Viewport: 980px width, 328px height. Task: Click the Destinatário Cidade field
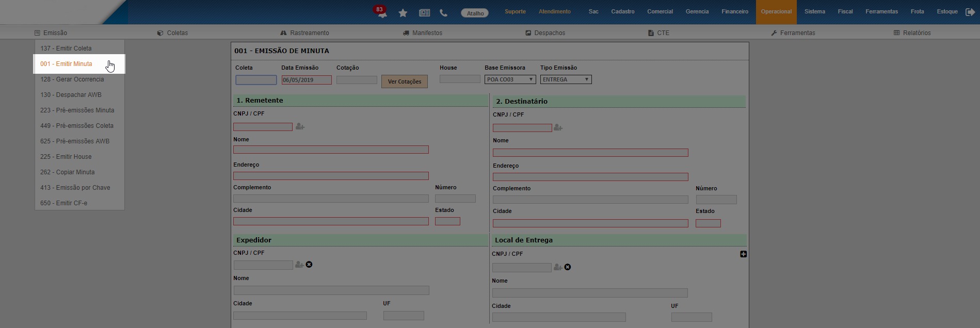tap(590, 223)
